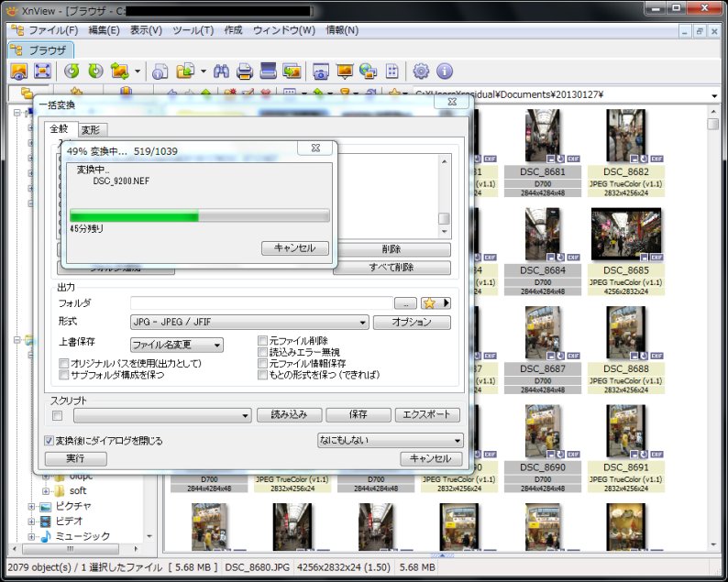Click the printer icon in toolbar
The height and width of the screenshot is (582, 728).
245,71
